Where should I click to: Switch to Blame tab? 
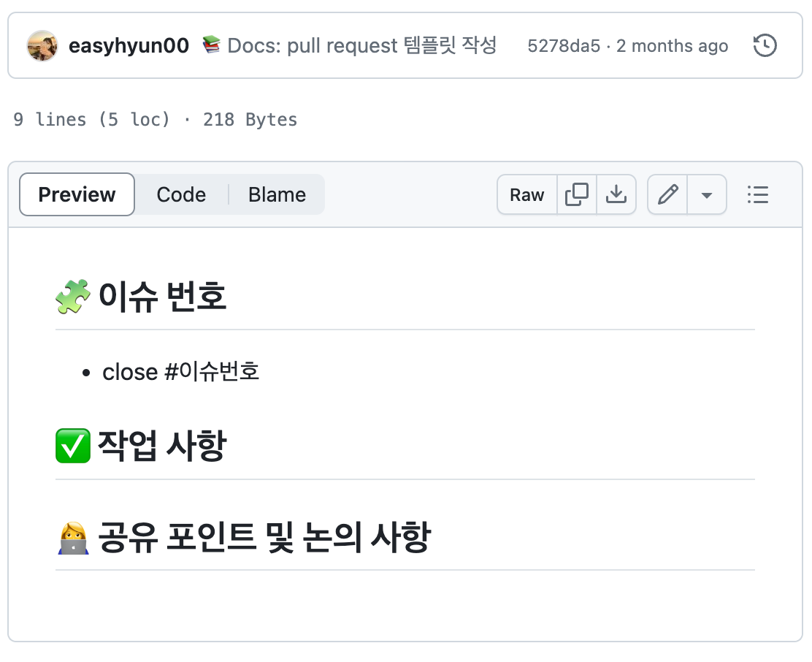click(277, 195)
